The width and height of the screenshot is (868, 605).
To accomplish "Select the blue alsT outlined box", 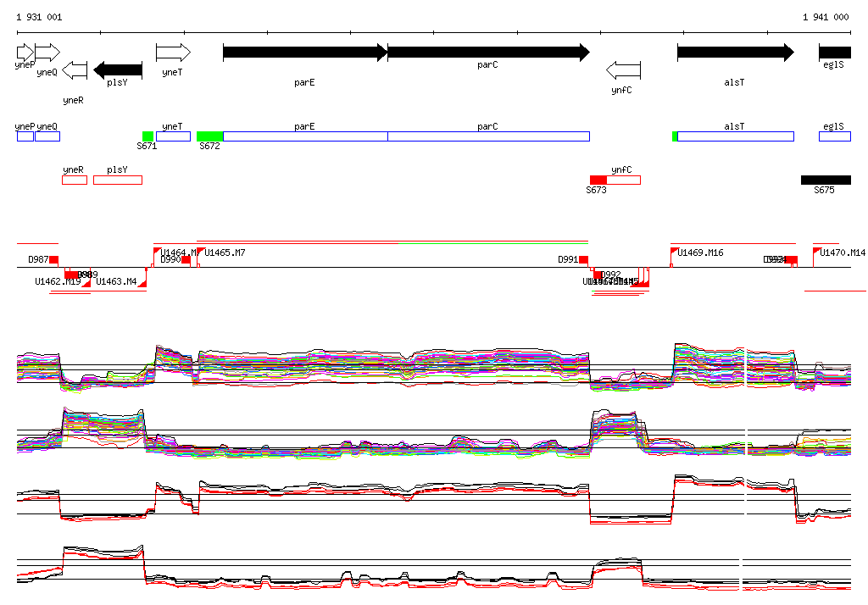I will tap(736, 136).
